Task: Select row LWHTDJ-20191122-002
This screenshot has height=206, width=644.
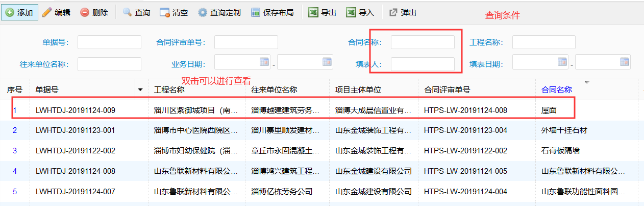Action: pos(321,151)
